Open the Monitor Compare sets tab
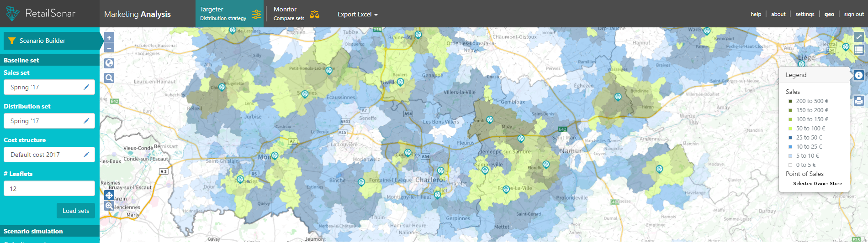 click(x=296, y=14)
